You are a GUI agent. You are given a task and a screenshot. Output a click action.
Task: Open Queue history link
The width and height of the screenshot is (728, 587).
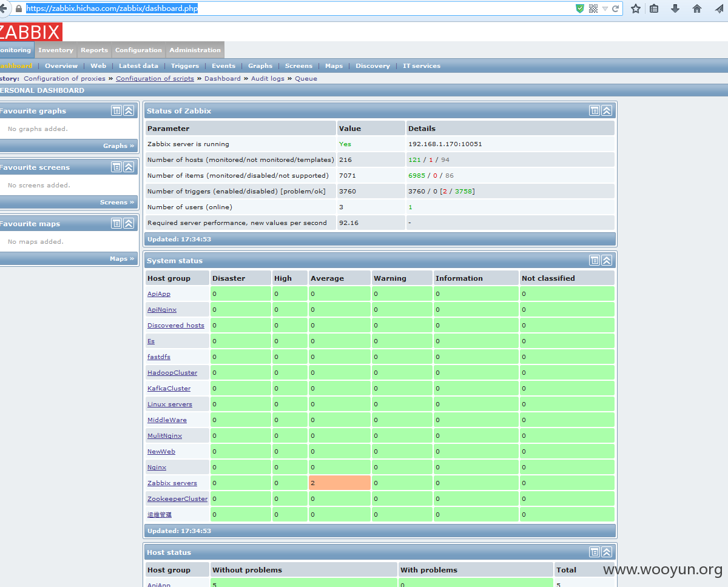[x=306, y=78]
